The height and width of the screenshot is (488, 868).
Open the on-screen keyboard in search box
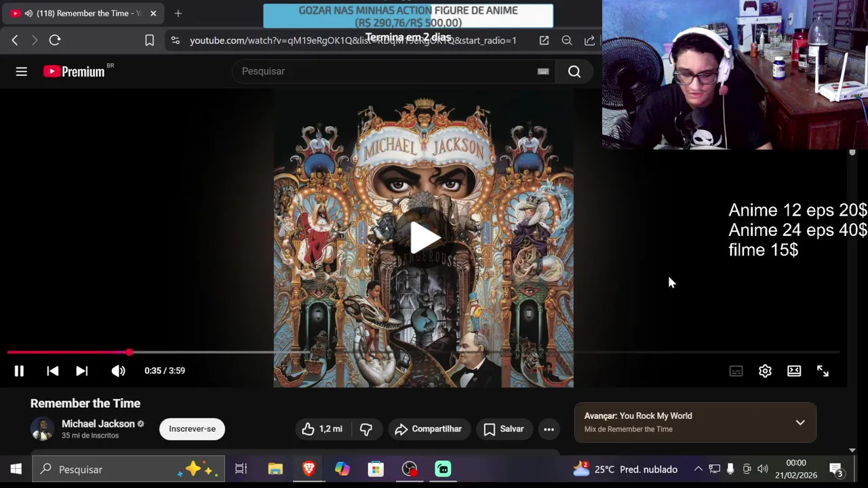(x=543, y=71)
